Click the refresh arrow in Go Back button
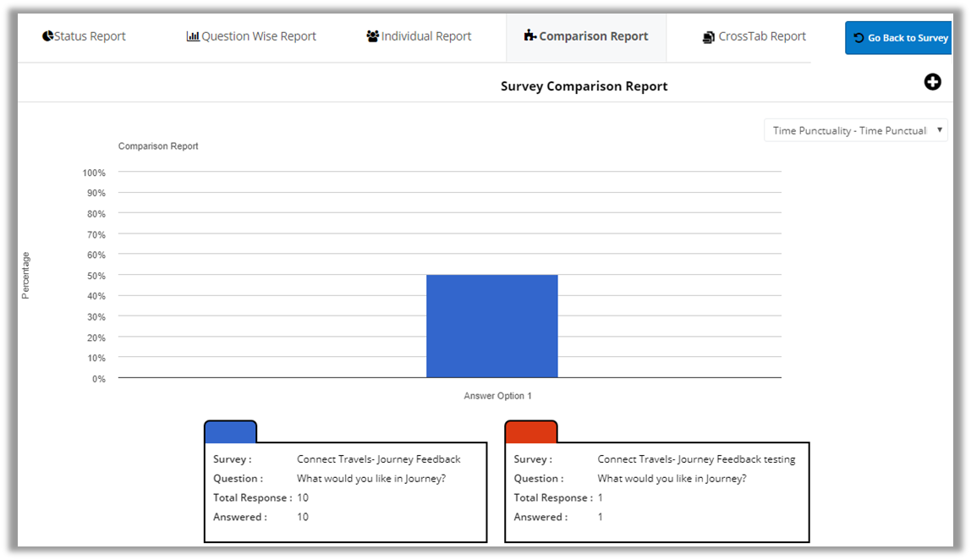971x560 pixels. pos(859,38)
